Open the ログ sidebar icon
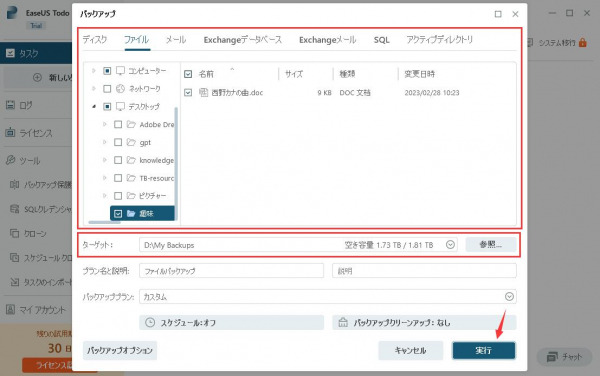Screen dimensions: 600x376 click(x=10, y=105)
